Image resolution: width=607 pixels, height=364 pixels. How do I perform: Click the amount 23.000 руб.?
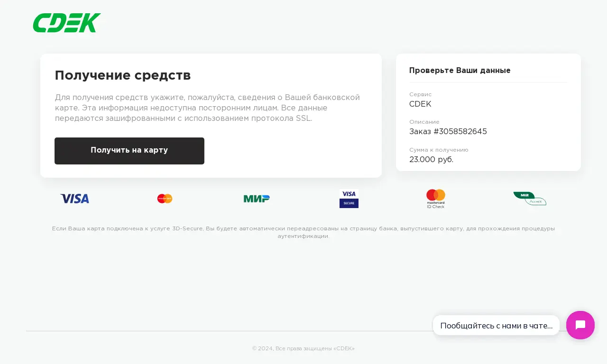[431, 160]
